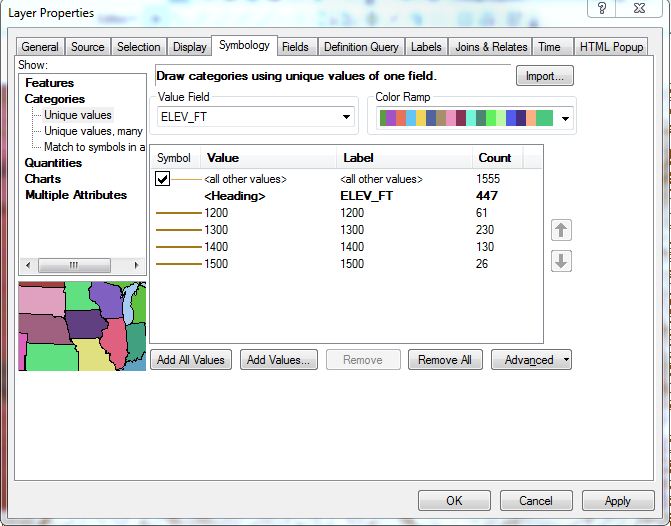Move selected value up with arrow
671x526 pixels.
(x=561, y=230)
